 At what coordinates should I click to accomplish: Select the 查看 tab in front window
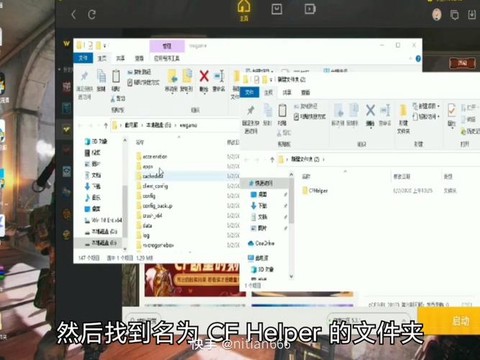click(305, 92)
